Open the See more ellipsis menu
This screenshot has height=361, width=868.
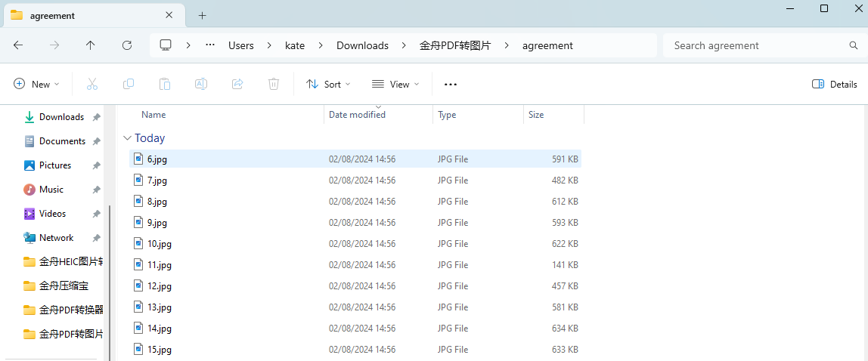[x=451, y=85]
